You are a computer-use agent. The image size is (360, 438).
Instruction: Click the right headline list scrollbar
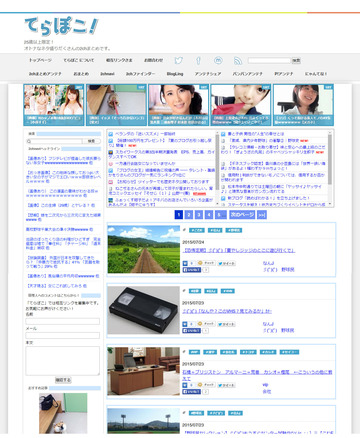pos(330,168)
